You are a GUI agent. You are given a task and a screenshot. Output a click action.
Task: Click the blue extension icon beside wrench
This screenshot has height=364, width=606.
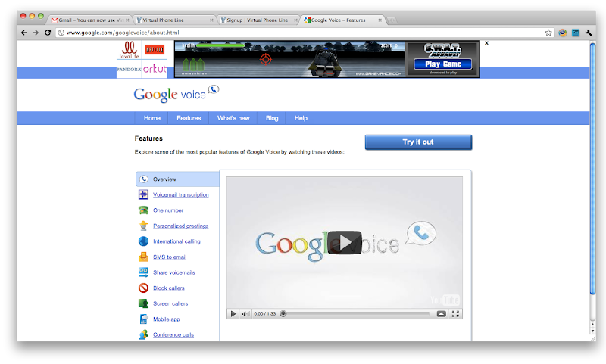coord(576,33)
